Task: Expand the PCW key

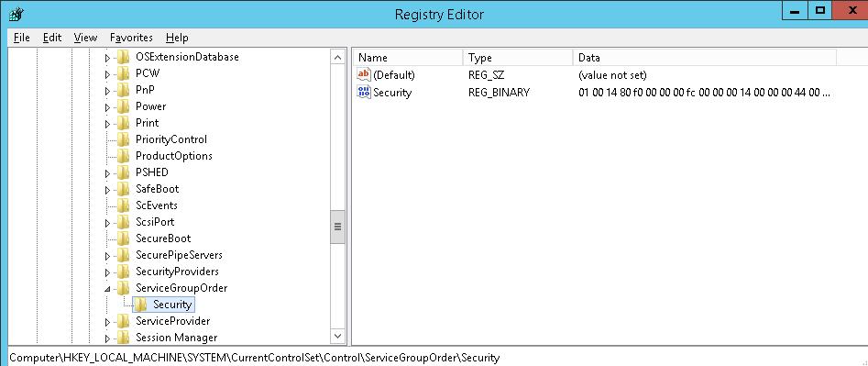Action: tap(107, 74)
